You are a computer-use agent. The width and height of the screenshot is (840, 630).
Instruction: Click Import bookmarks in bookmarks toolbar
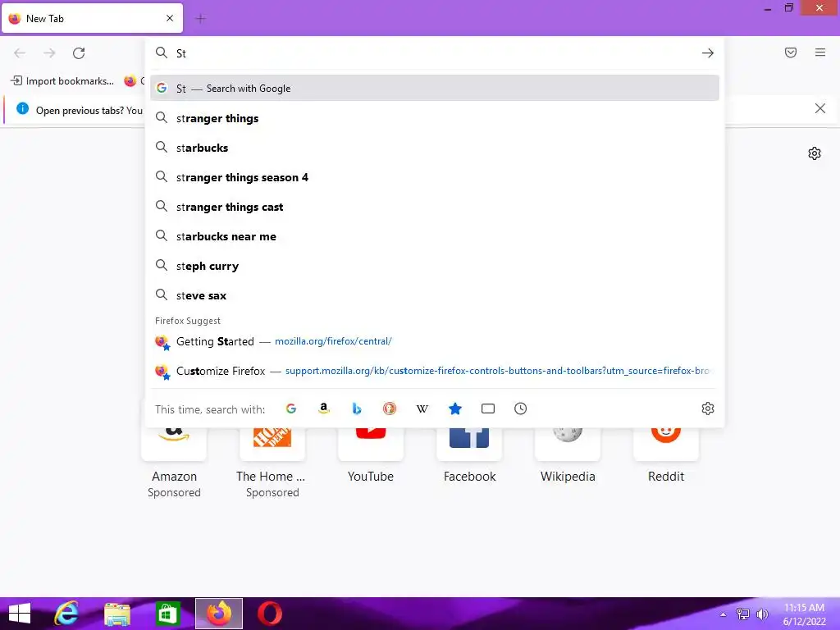[62, 81]
